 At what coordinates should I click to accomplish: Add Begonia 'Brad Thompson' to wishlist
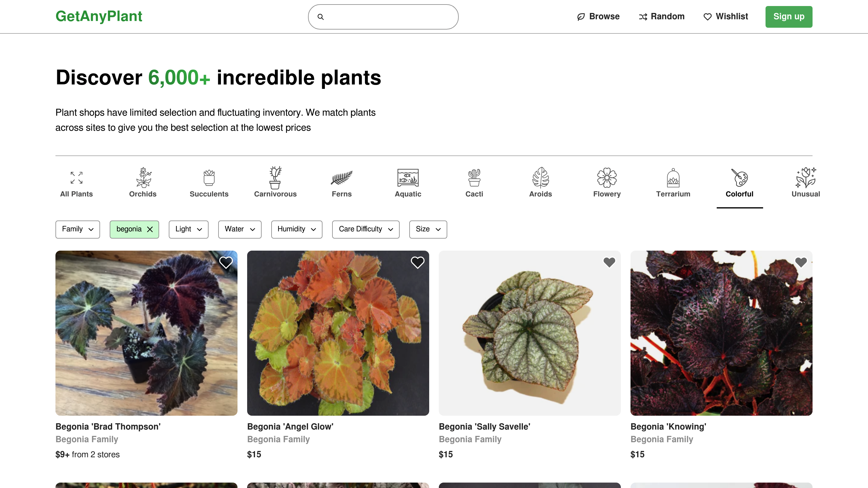pyautogui.click(x=226, y=262)
